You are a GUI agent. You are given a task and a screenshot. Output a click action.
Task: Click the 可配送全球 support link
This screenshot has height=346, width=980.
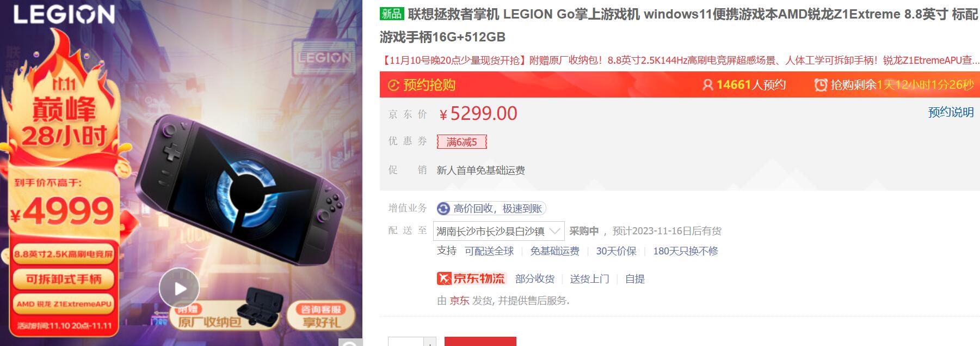(489, 251)
